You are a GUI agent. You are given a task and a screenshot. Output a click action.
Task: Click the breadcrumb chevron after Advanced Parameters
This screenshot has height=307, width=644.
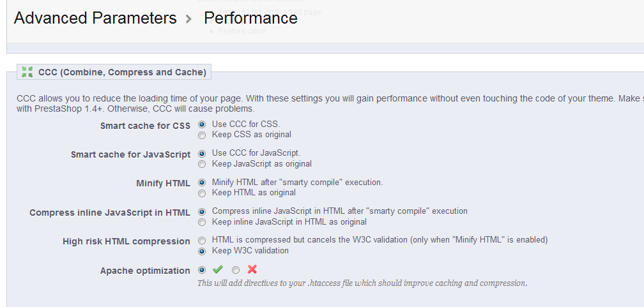(x=188, y=19)
